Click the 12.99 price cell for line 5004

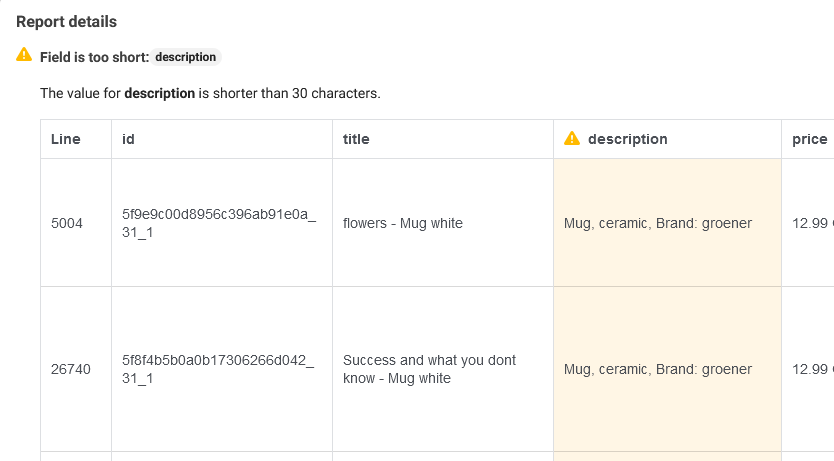click(812, 223)
